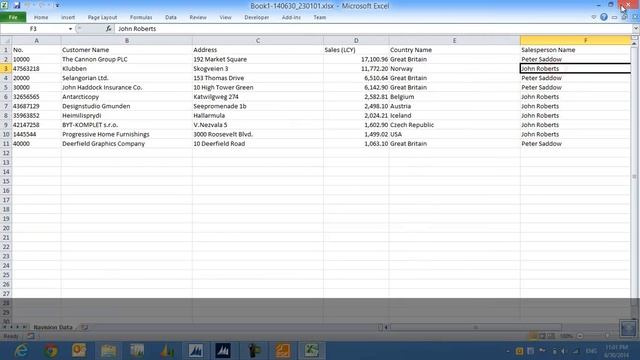
Task: Open the File tab
Action: 13,17
